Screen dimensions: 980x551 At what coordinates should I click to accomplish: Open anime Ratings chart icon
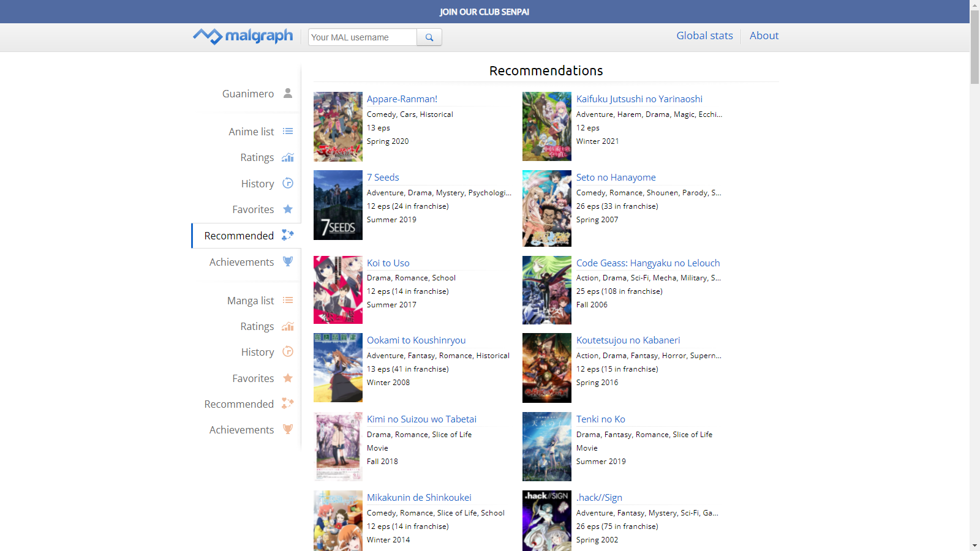[288, 157]
